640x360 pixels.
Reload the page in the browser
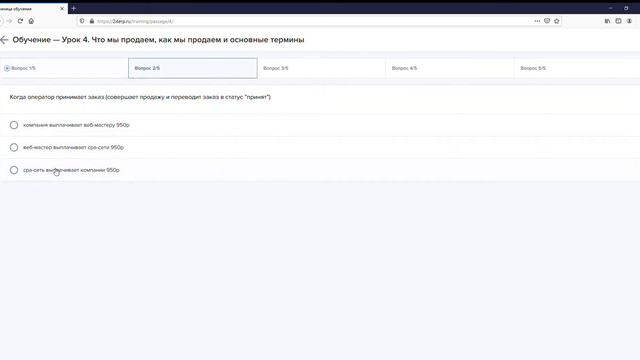pos(20,21)
